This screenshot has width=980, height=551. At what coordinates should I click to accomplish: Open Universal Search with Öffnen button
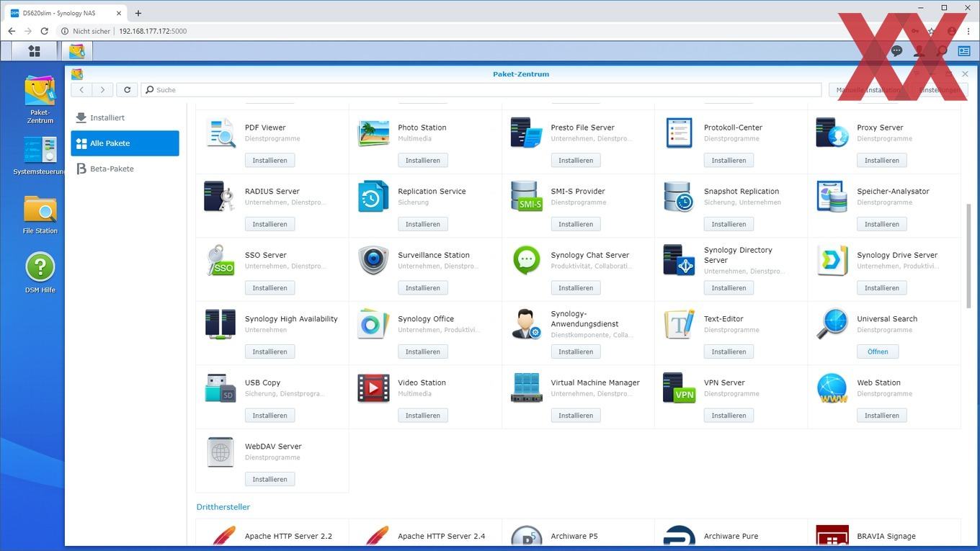(878, 351)
